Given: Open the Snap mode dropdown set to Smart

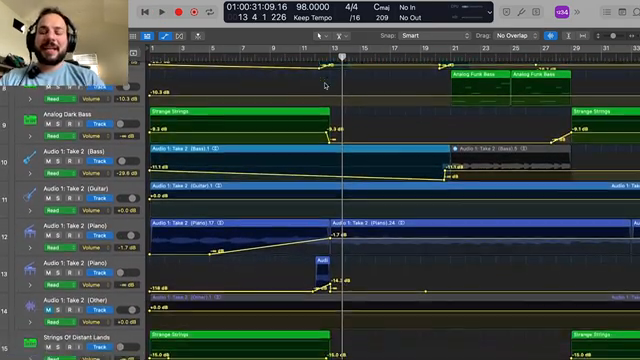Looking at the screenshot, I should point(435,36).
